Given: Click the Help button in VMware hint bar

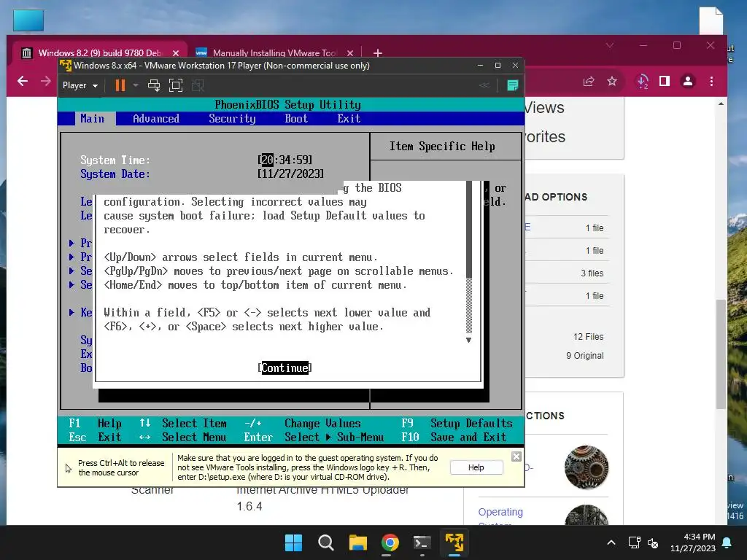Looking at the screenshot, I should [x=476, y=467].
